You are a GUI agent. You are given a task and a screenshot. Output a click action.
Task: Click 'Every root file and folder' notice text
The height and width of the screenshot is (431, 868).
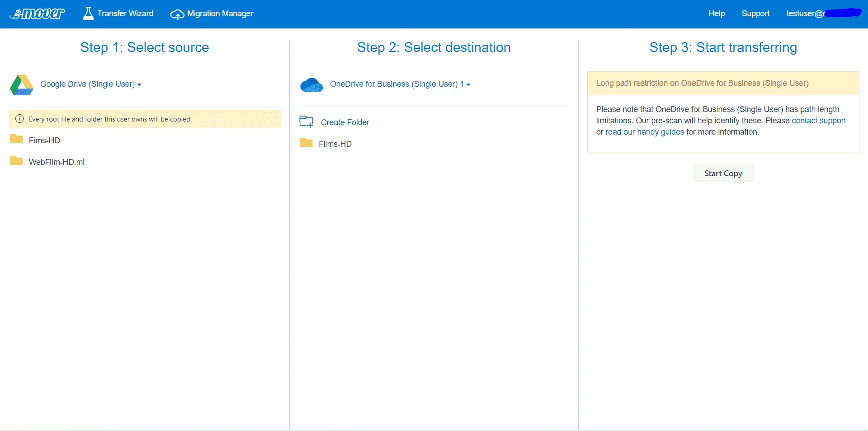[x=110, y=119]
